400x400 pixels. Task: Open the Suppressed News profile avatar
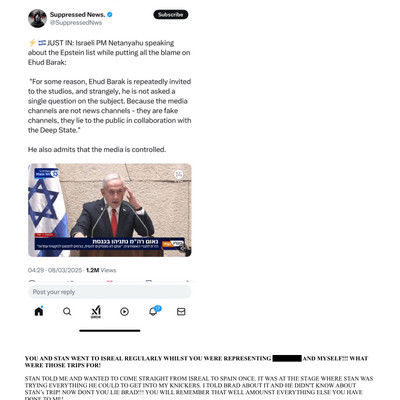point(37,18)
